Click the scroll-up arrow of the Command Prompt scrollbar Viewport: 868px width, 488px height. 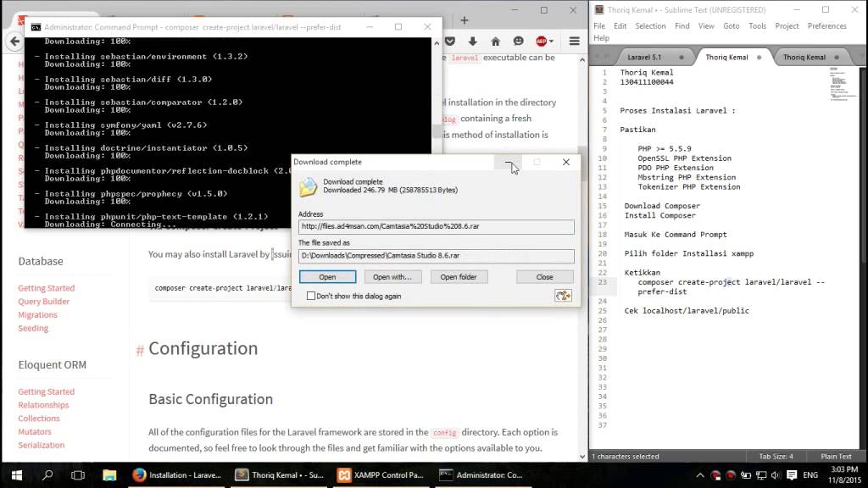[x=437, y=43]
